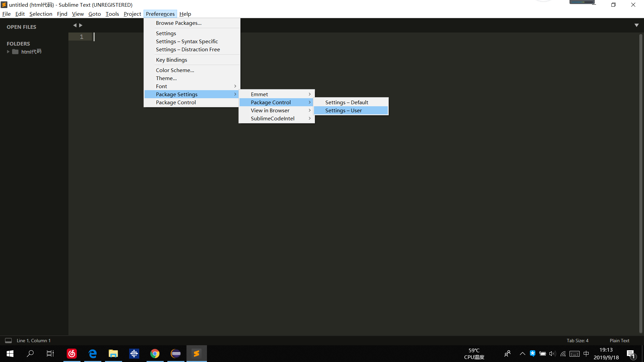Click the blue star tray icon
The height and width of the screenshot is (362, 644).
point(532,353)
